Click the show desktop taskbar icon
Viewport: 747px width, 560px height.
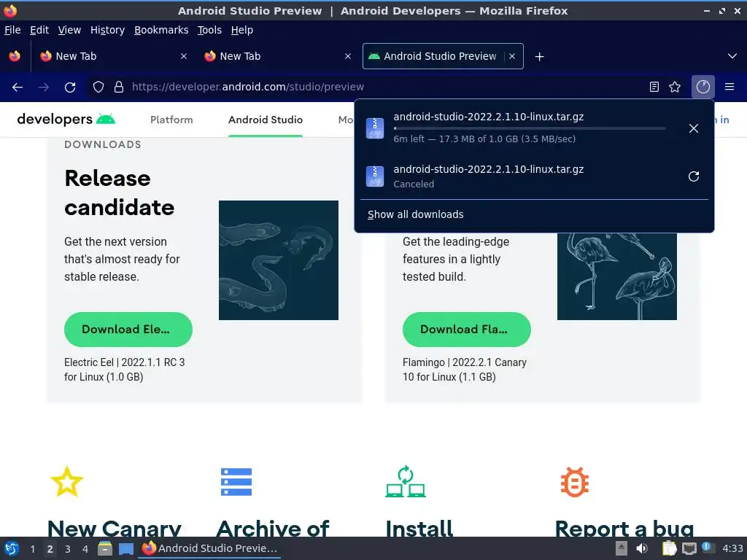coord(125,549)
